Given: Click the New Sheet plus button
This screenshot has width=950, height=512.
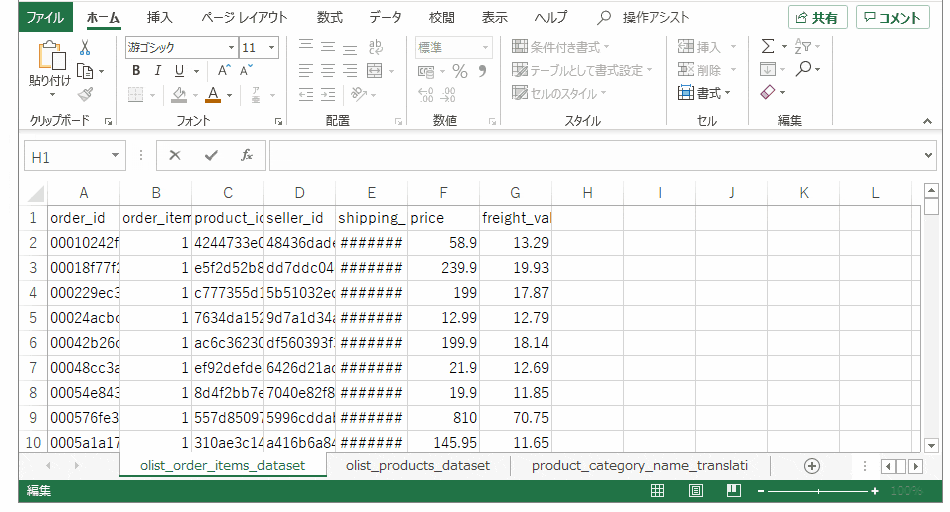Looking at the screenshot, I should pos(812,466).
